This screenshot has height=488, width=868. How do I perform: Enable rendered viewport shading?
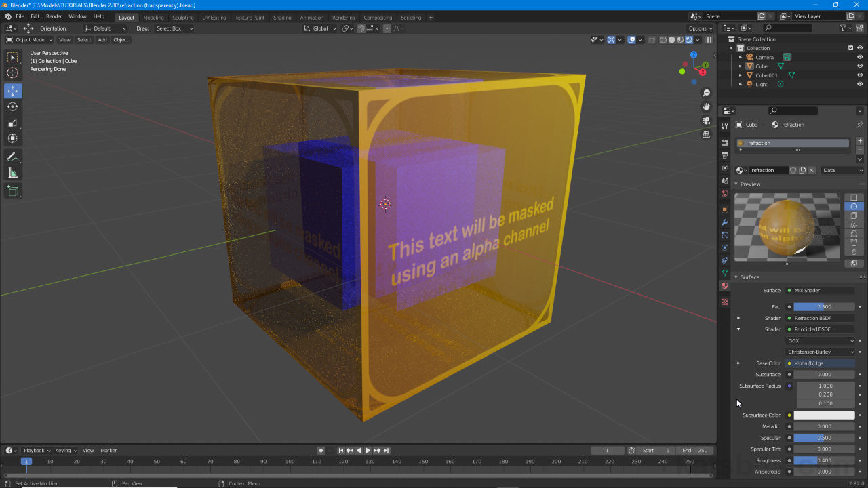[x=688, y=40]
